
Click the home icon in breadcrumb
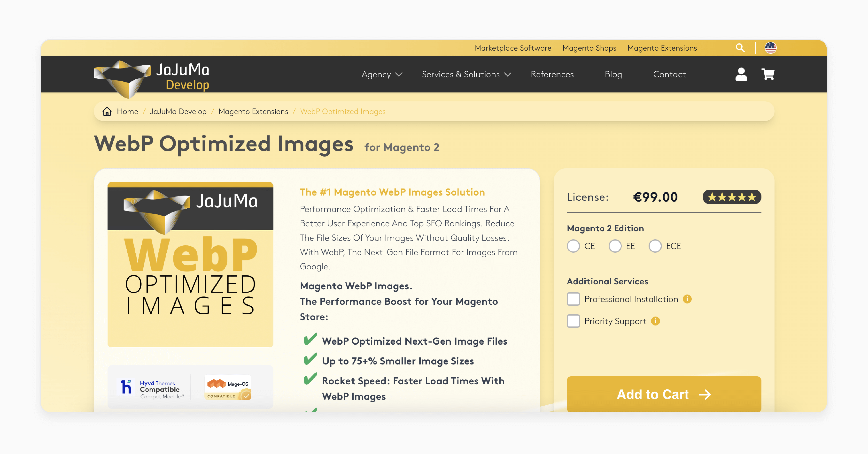pyautogui.click(x=107, y=112)
